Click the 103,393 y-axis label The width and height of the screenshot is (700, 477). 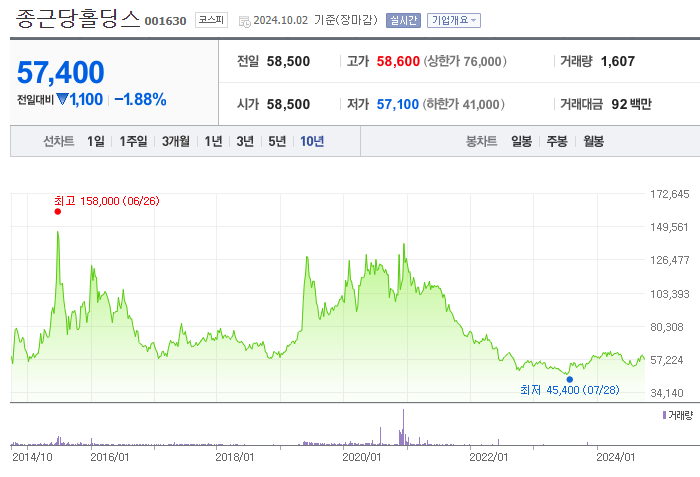tap(670, 294)
